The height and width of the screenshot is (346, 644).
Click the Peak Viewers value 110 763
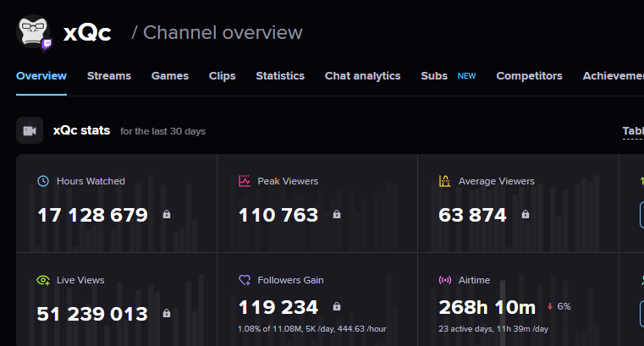[x=278, y=215]
